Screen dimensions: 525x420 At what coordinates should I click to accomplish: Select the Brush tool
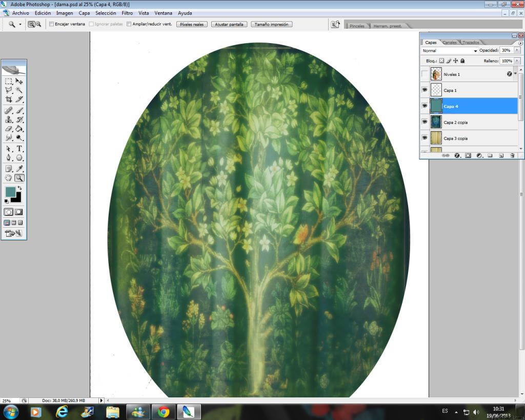point(19,111)
